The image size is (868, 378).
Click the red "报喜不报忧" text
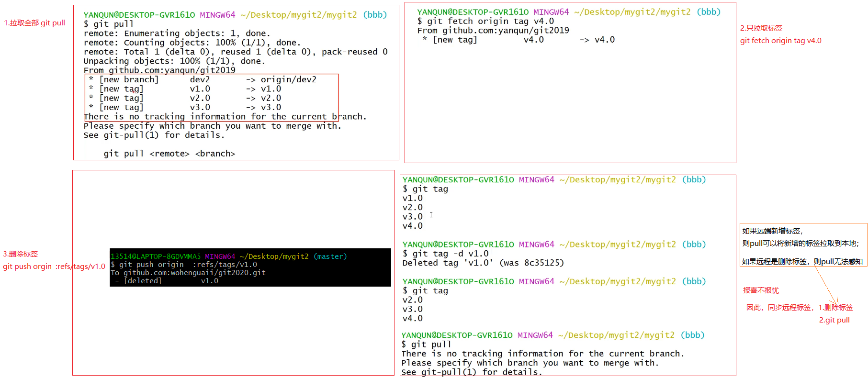[x=760, y=290]
